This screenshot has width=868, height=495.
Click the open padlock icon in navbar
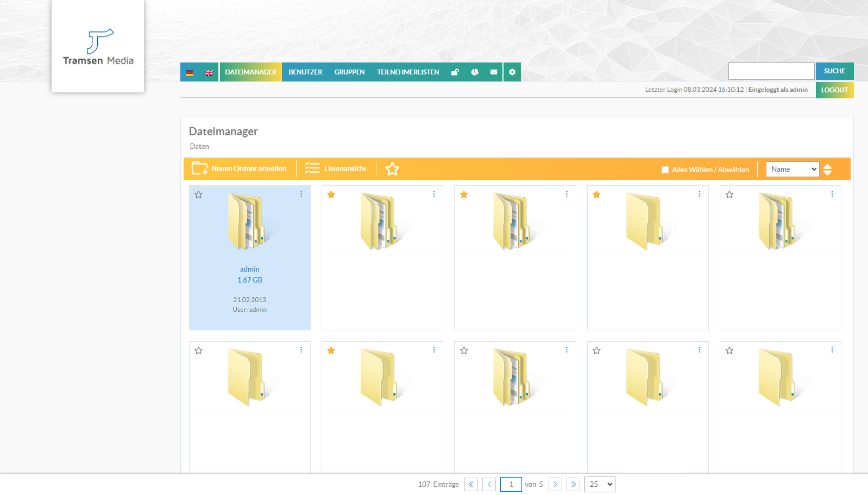[455, 72]
